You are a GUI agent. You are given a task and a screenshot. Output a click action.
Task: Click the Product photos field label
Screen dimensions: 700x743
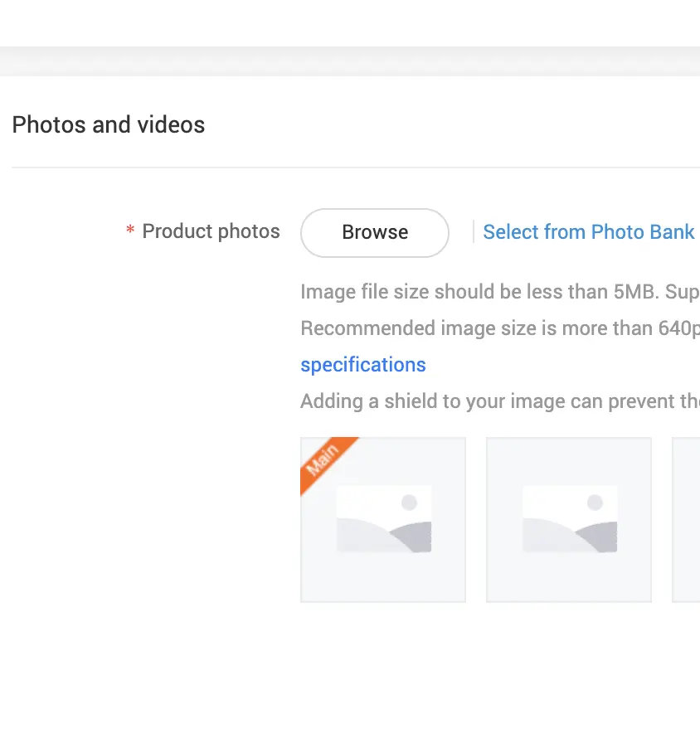pyautogui.click(x=211, y=231)
